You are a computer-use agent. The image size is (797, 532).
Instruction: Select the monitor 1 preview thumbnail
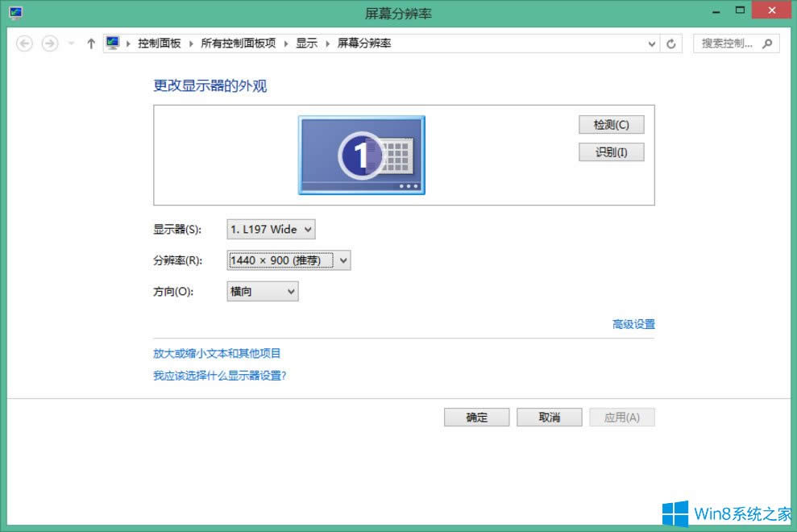pyautogui.click(x=361, y=155)
